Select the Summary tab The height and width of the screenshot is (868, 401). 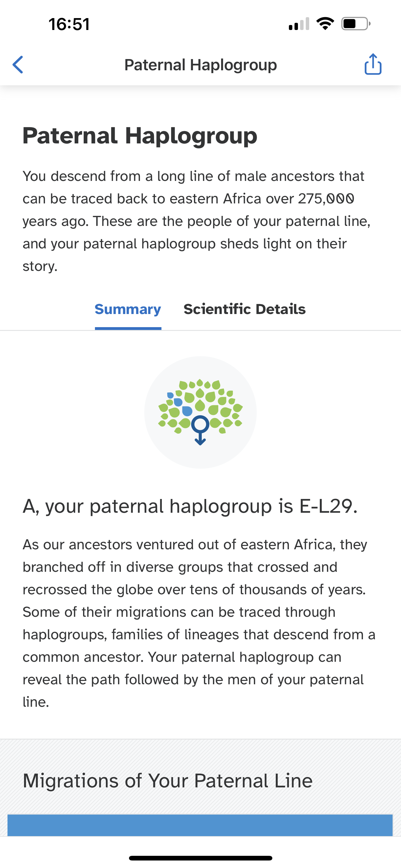click(128, 309)
